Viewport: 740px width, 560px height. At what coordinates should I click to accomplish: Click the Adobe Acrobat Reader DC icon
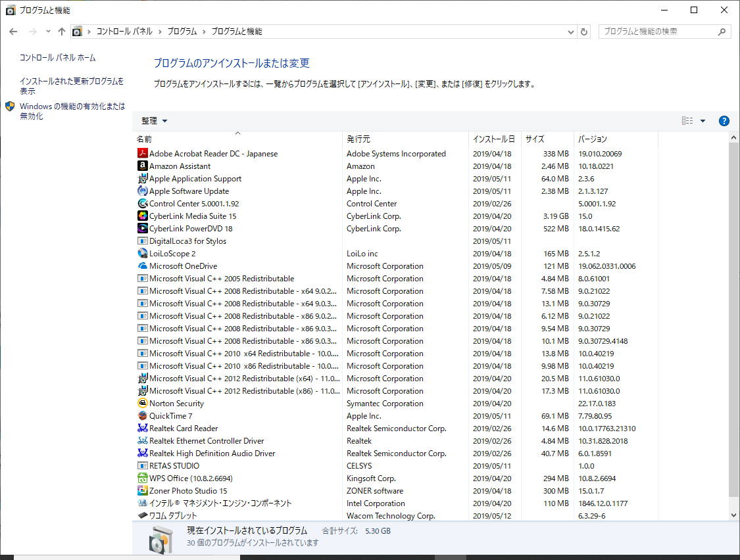[x=143, y=154]
